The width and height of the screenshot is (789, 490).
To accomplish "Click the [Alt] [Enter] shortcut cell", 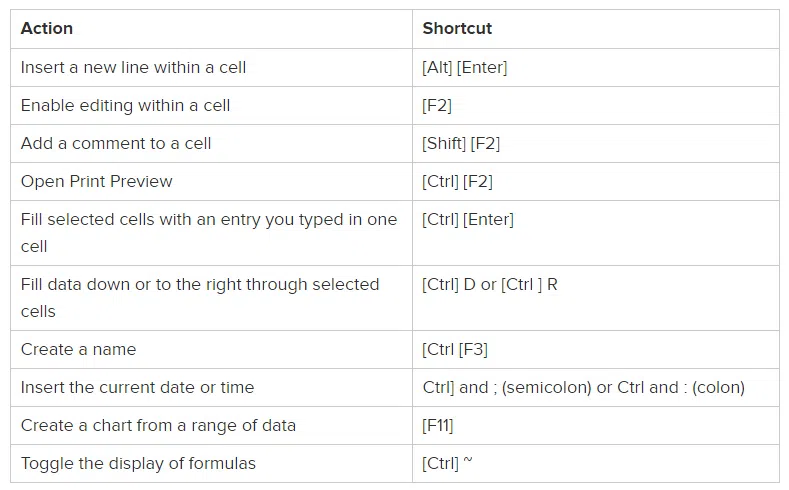I will coord(465,68).
